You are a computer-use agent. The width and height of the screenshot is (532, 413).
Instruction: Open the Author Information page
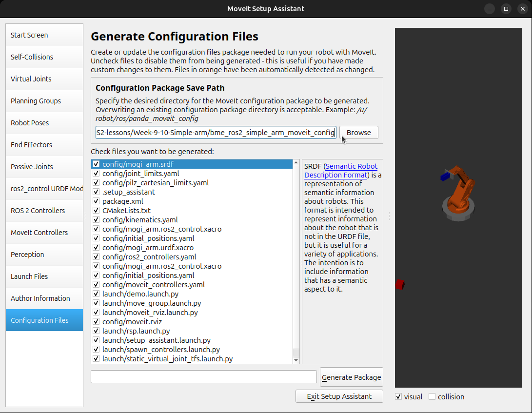pyautogui.click(x=44, y=298)
